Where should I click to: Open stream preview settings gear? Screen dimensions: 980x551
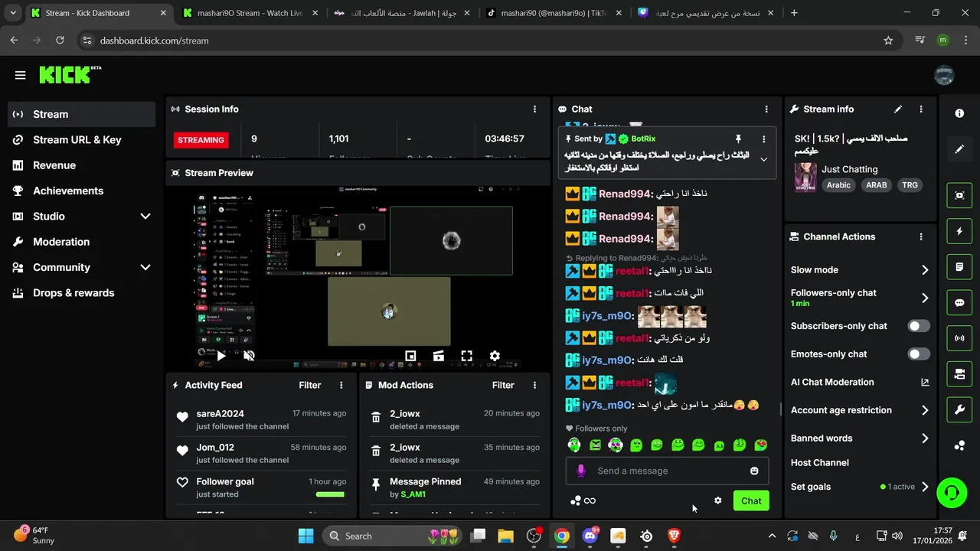(x=495, y=356)
